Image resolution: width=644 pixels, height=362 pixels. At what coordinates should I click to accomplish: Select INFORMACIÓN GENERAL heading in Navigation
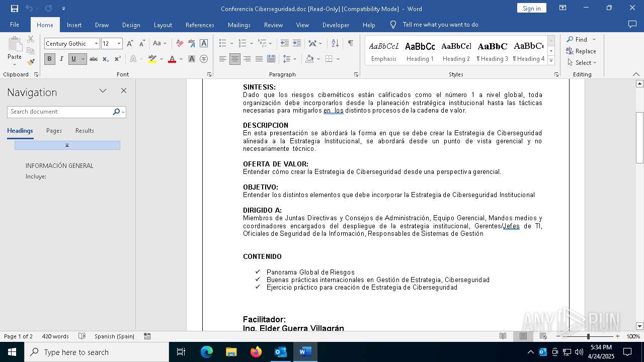click(59, 166)
